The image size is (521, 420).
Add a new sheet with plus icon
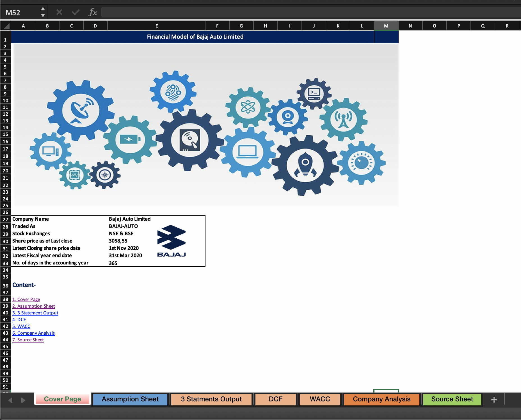click(494, 400)
